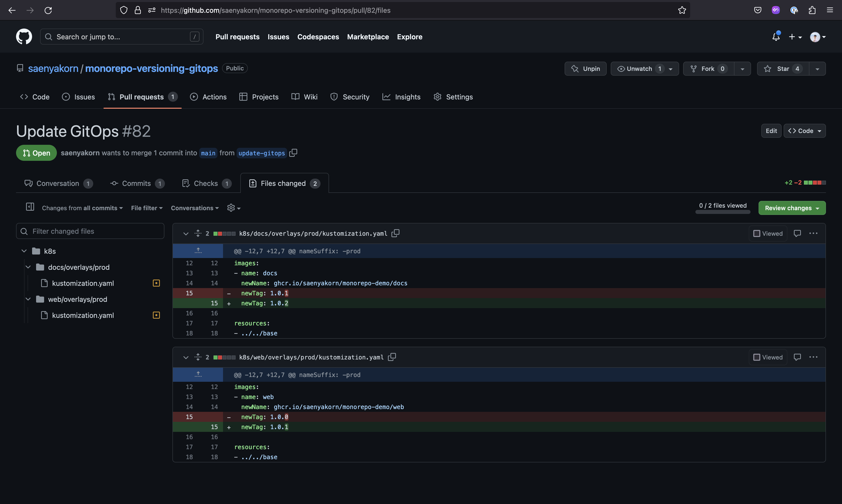
Task: Fork the repository
Action: pos(708,69)
